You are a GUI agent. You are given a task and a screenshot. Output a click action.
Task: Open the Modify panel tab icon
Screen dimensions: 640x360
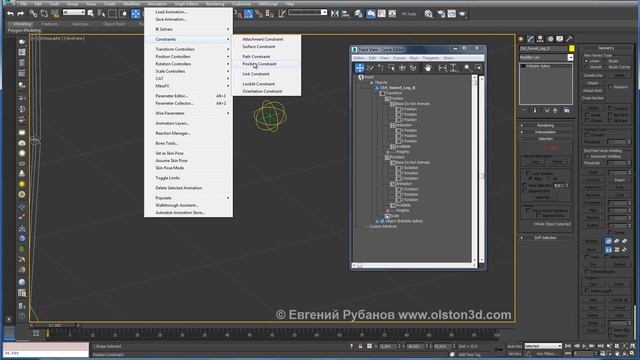pyautogui.click(x=531, y=39)
